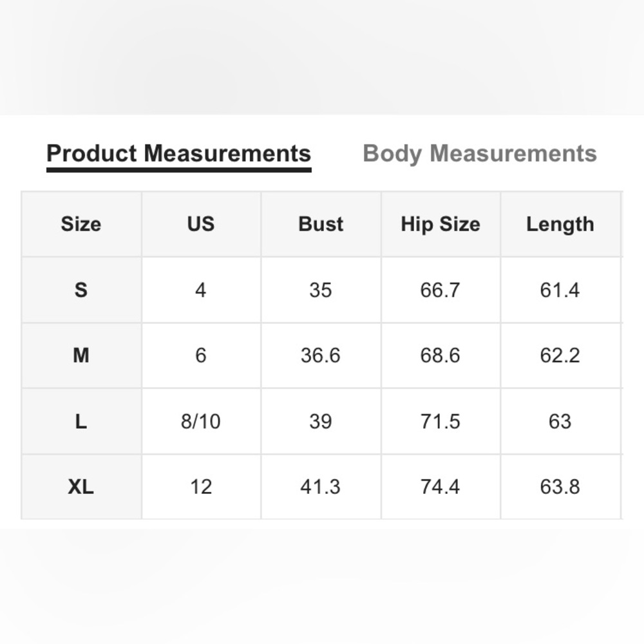Click the 36.6 bust value cell

(321, 355)
